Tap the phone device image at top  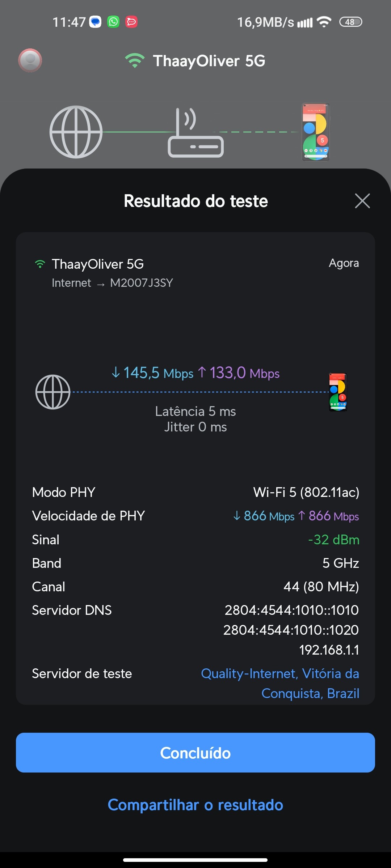[x=316, y=132]
